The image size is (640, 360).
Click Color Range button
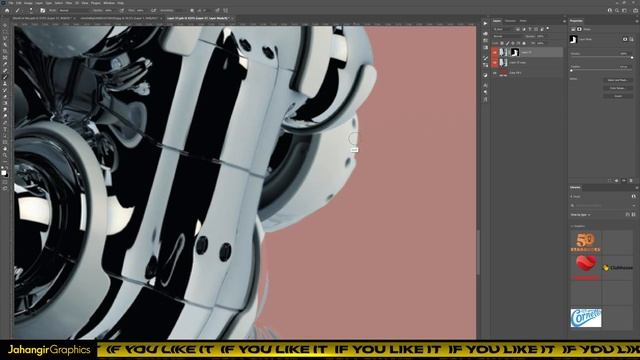pos(618,88)
